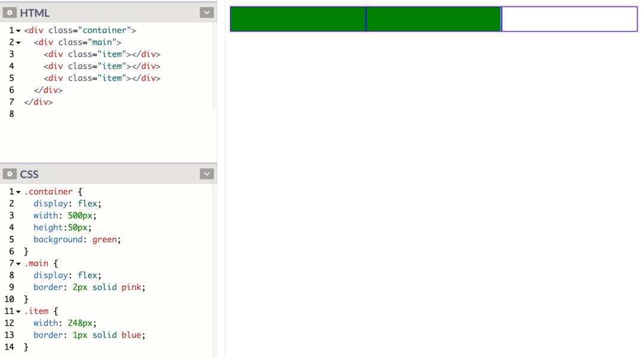Click the 'background: green' declaration
The height and width of the screenshot is (358, 644).
(x=77, y=239)
